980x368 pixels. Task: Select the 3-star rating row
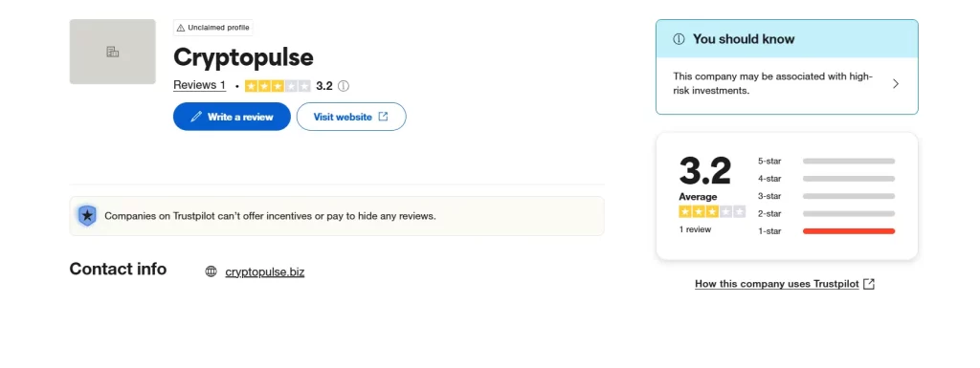point(826,196)
